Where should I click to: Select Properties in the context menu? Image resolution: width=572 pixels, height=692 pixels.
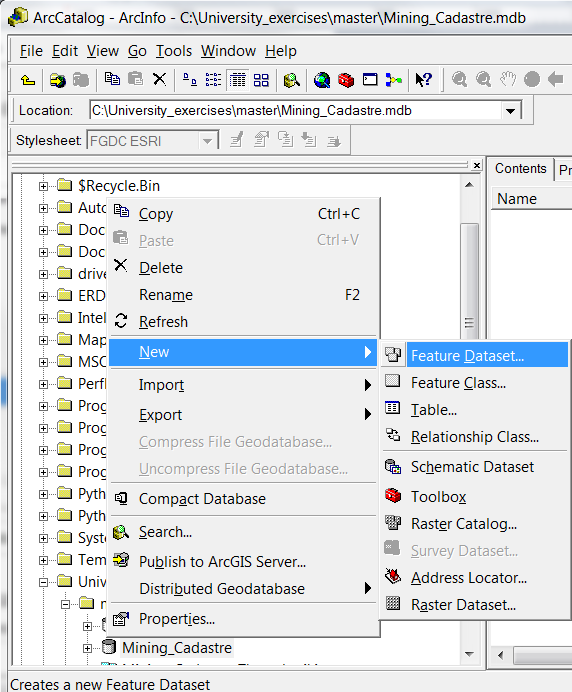click(242, 619)
